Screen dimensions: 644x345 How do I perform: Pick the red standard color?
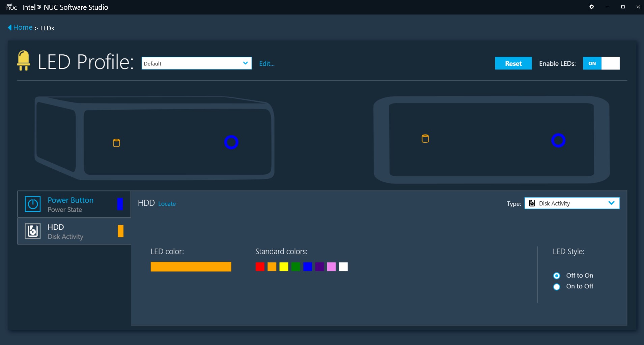(x=260, y=267)
